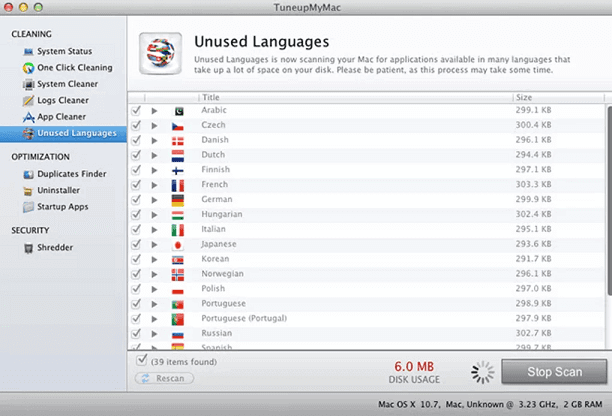Toggle the Danish row checkbox

pos(136,140)
